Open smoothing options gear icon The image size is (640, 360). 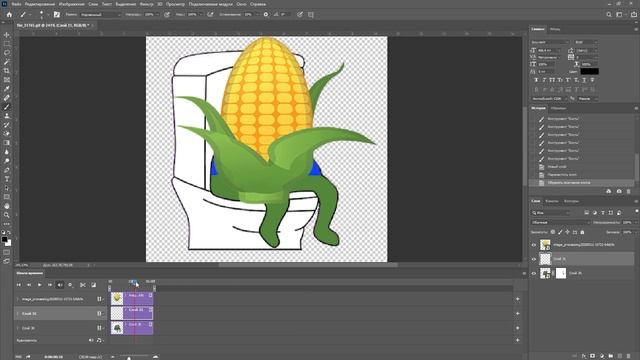coord(266,14)
